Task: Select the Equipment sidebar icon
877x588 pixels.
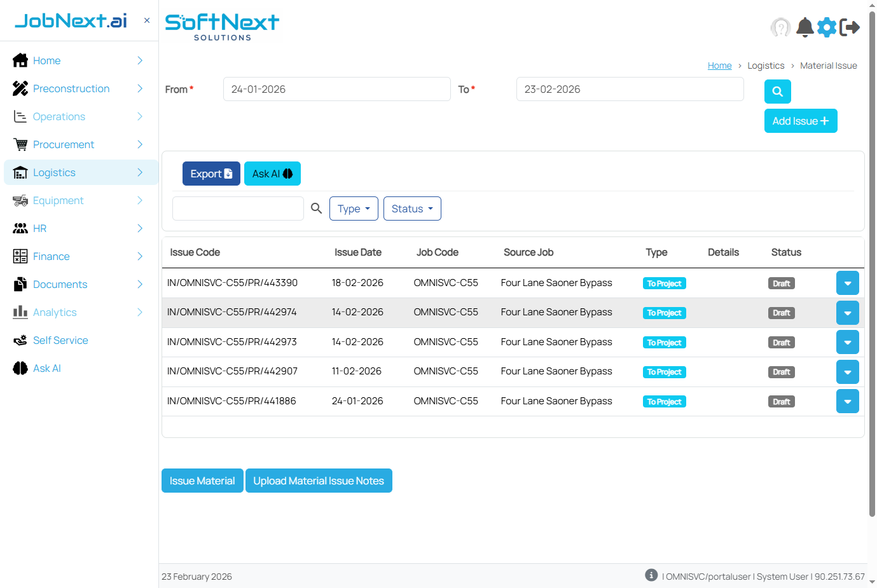Action: pyautogui.click(x=19, y=200)
